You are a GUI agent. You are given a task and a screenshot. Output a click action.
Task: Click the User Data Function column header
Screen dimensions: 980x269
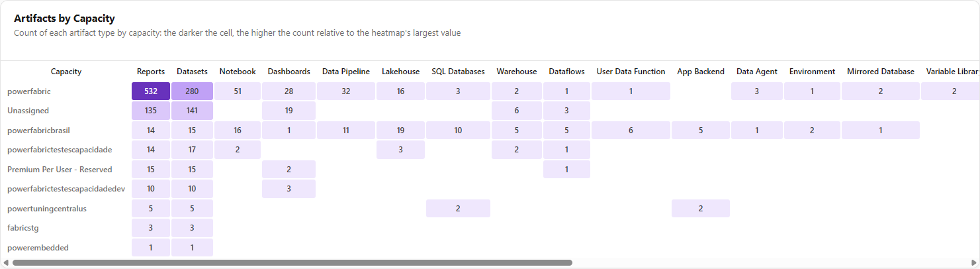click(x=631, y=72)
